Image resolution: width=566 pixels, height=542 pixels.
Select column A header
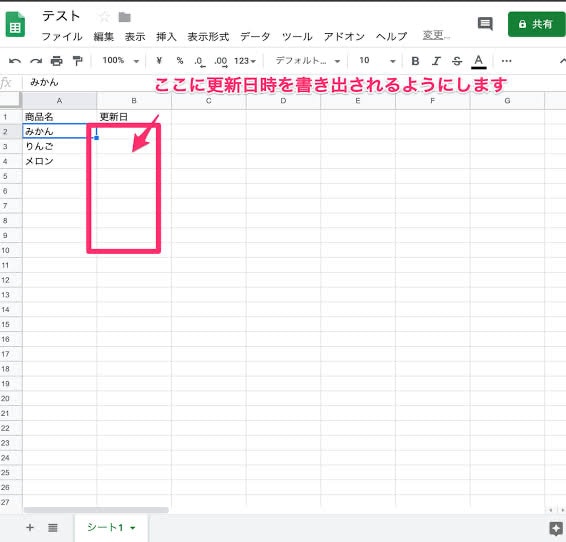(x=60, y=101)
